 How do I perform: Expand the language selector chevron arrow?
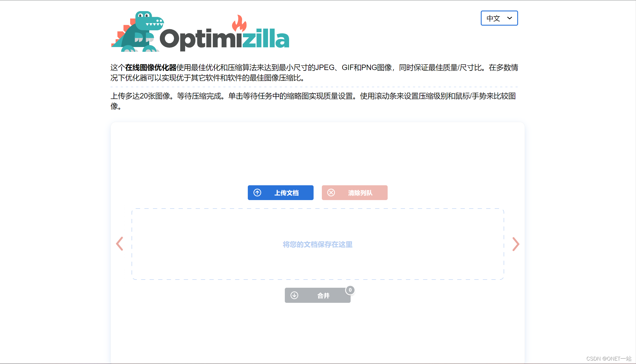510,18
